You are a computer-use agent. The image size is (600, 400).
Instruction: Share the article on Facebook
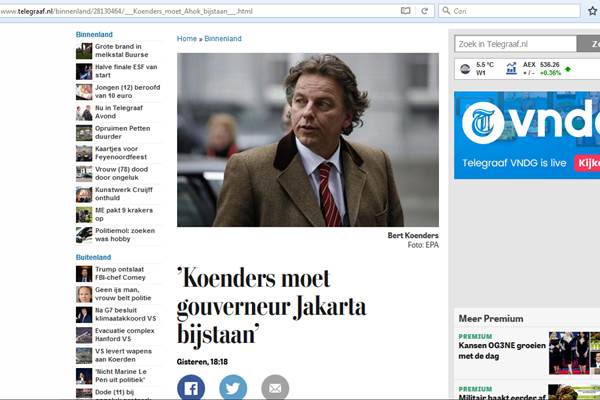pos(191,388)
